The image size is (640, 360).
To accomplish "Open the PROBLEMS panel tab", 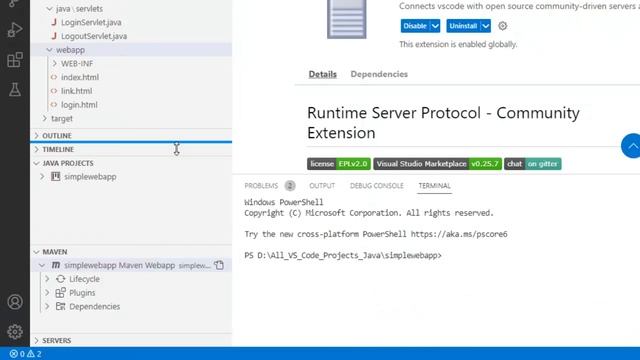I will (261, 186).
